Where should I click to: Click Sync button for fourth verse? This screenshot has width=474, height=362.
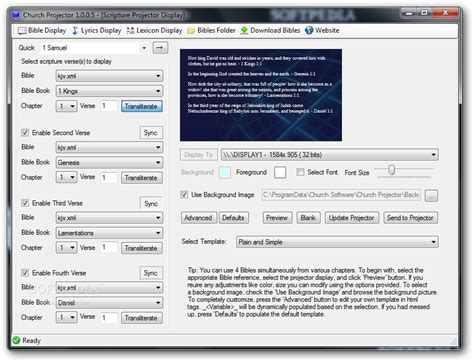point(151,273)
